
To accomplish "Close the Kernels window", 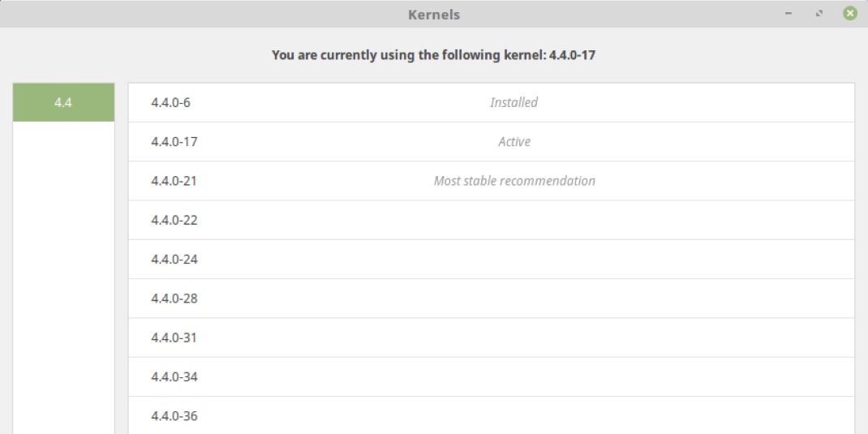I will coord(849,14).
